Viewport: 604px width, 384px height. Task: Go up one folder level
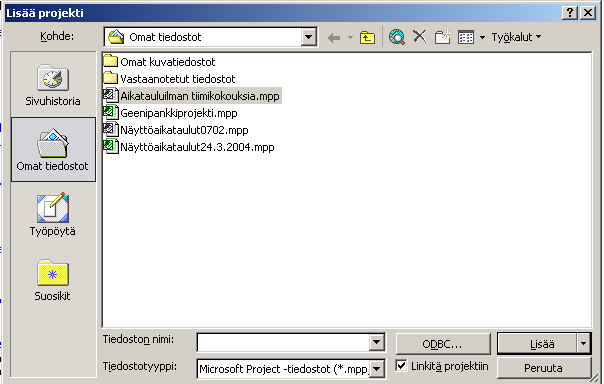point(367,37)
